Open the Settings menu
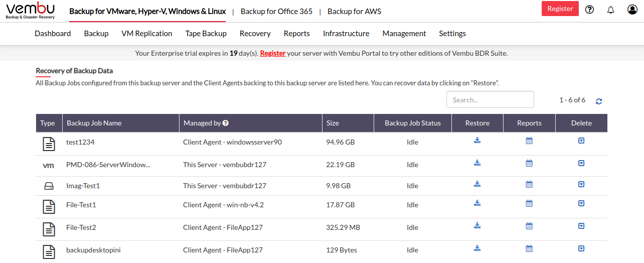This screenshot has height=263, width=644. tap(452, 34)
